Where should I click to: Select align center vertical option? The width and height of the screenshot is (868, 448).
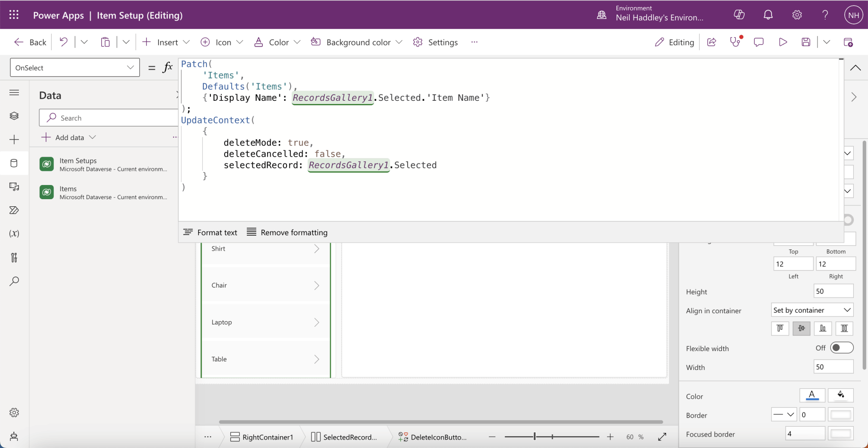point(801,328)
